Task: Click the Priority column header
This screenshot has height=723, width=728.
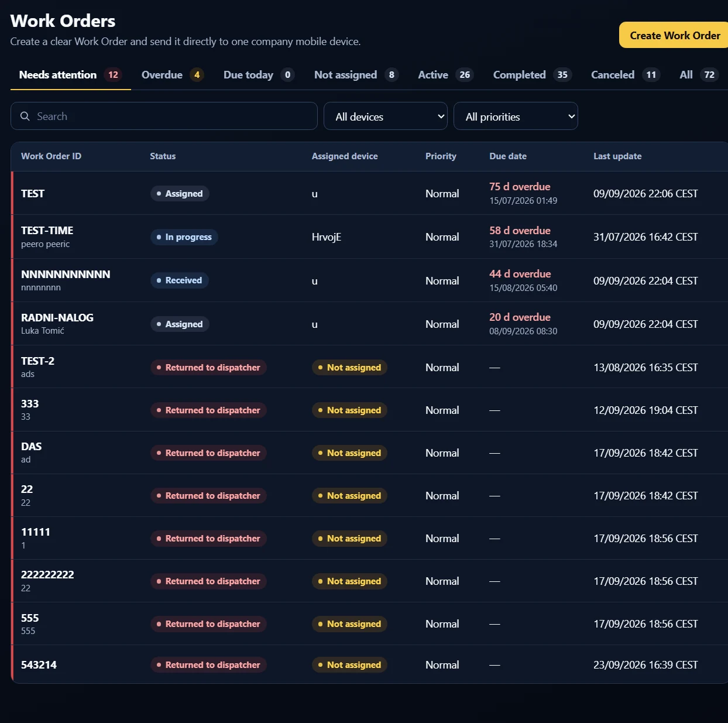Action: [441, 156]
